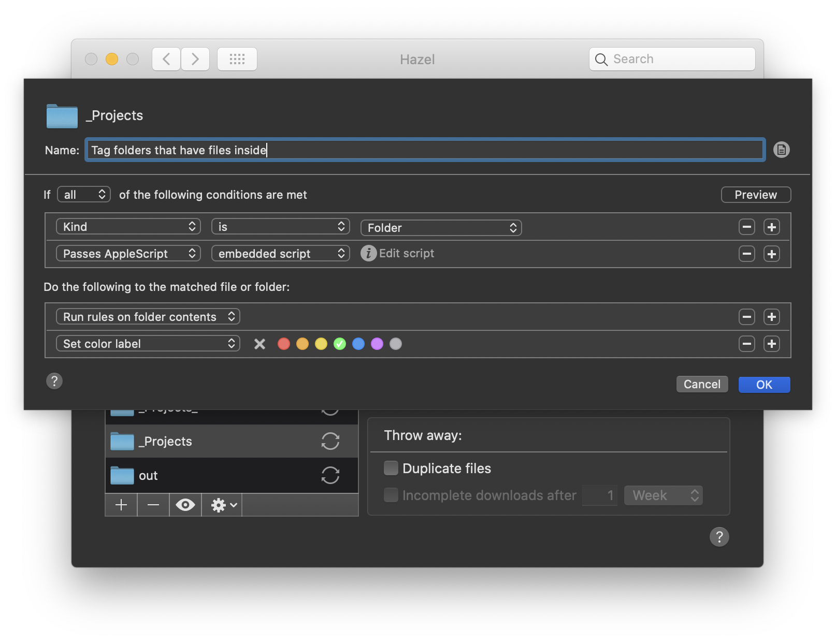
Task: Click the magnifying glass search icon
Action: tap(601, 60)
